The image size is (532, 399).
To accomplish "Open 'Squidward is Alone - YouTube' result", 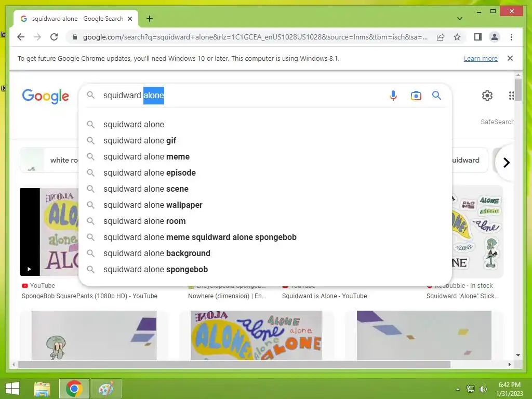I will pyautogui.click(x=324, y=296).
